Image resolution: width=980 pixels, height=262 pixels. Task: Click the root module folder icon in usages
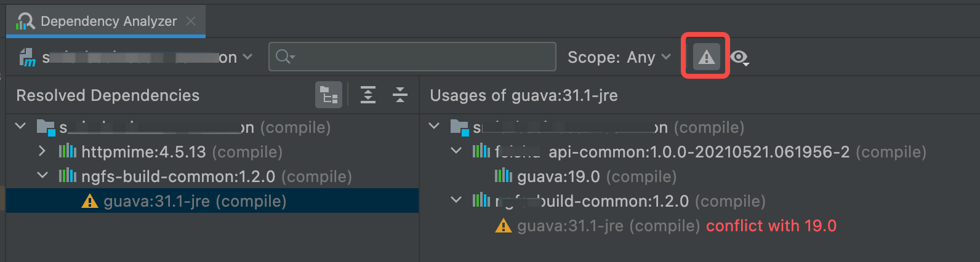tap(459, 127)
